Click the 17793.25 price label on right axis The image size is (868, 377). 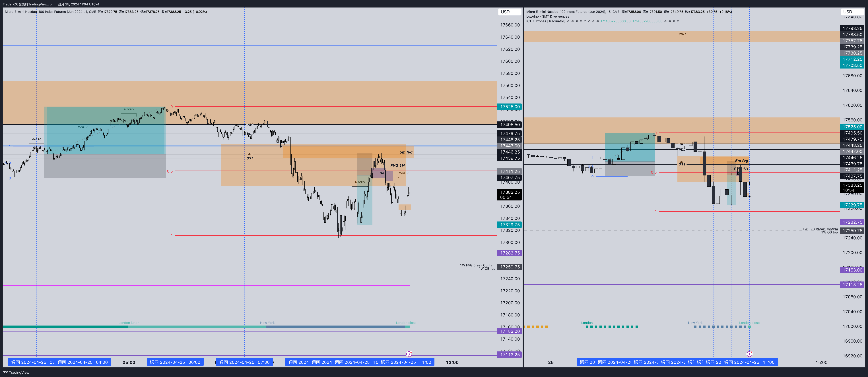point(852,29)
